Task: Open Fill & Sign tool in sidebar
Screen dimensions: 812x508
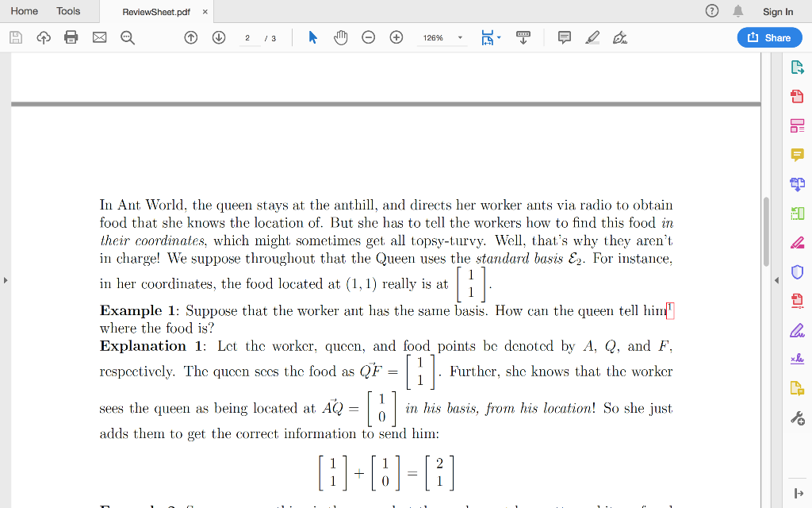Action: pos(798,330)
